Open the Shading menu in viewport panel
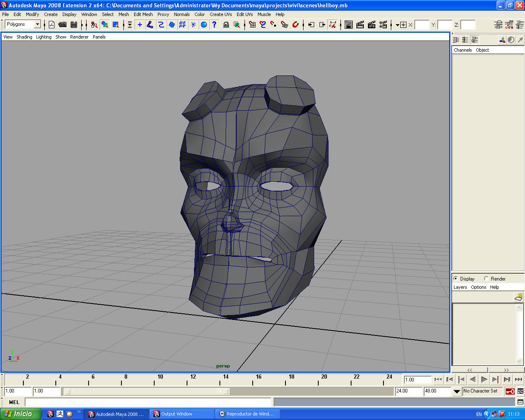 pos(24,37)
